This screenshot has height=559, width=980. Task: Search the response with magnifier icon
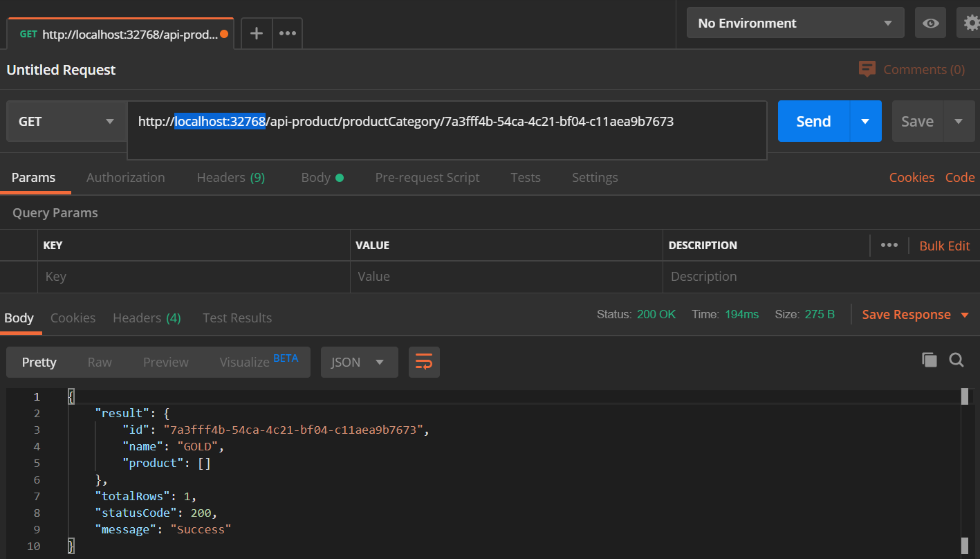956,360
